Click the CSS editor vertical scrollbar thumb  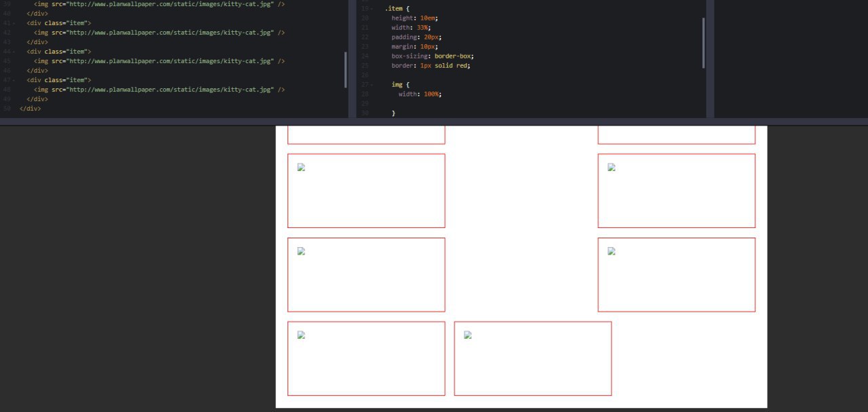(x=703, y=43)
